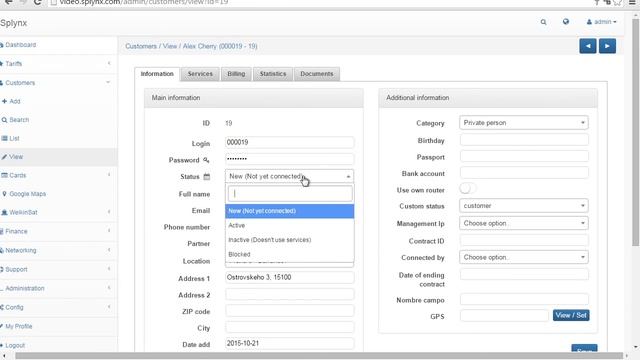
Task: Open Google Maps sidebar item
Action: 58,194
